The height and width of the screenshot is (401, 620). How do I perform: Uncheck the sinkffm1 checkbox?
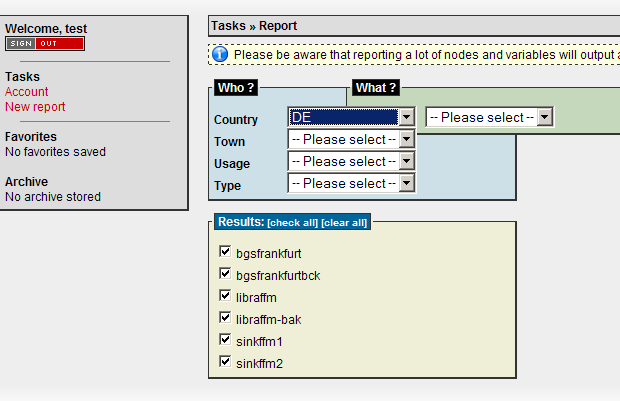(x=225, y=339)
